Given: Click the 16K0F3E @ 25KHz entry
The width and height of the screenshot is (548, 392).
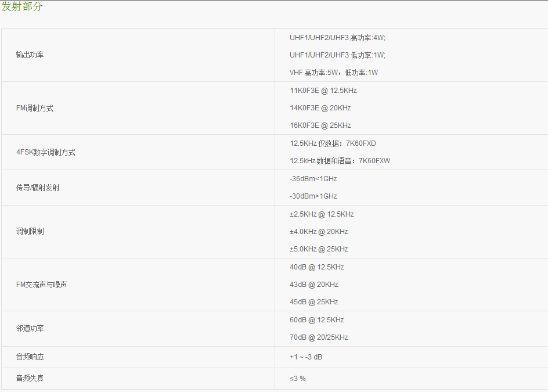Looking at the screenshot, I should pyautogui.click(x=320, y=125).
